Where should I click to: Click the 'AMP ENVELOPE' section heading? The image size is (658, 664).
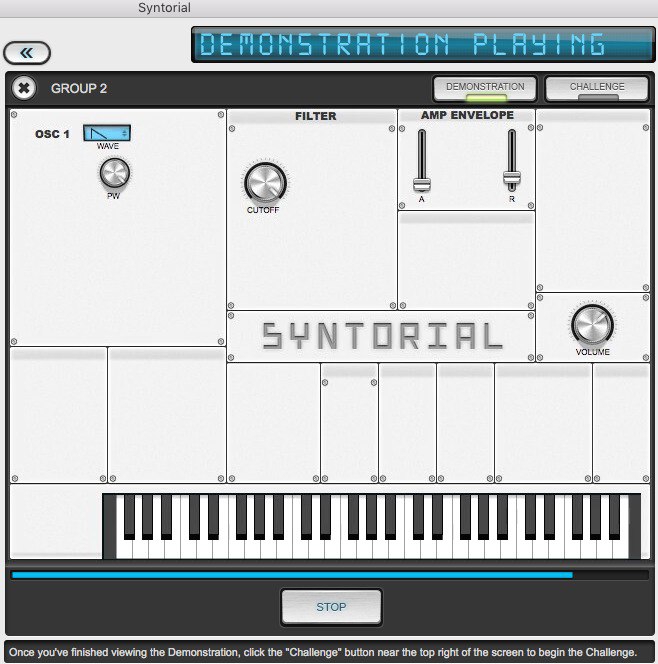[467, 115]
